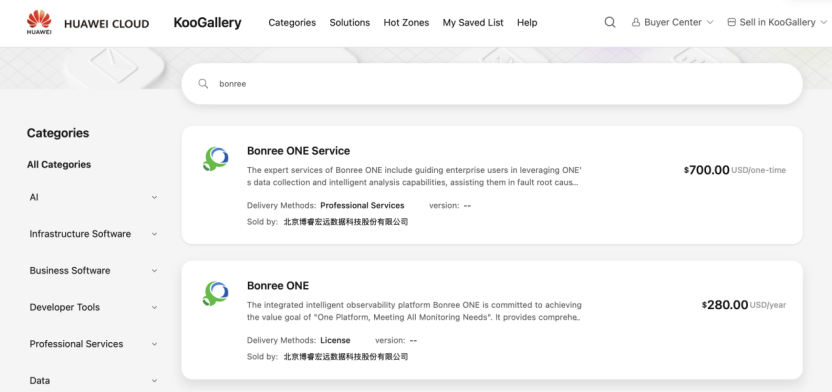The height and width of the screenshot is (392, 832).
Task: Select the AI category label
Action: [x=34, y=197]
